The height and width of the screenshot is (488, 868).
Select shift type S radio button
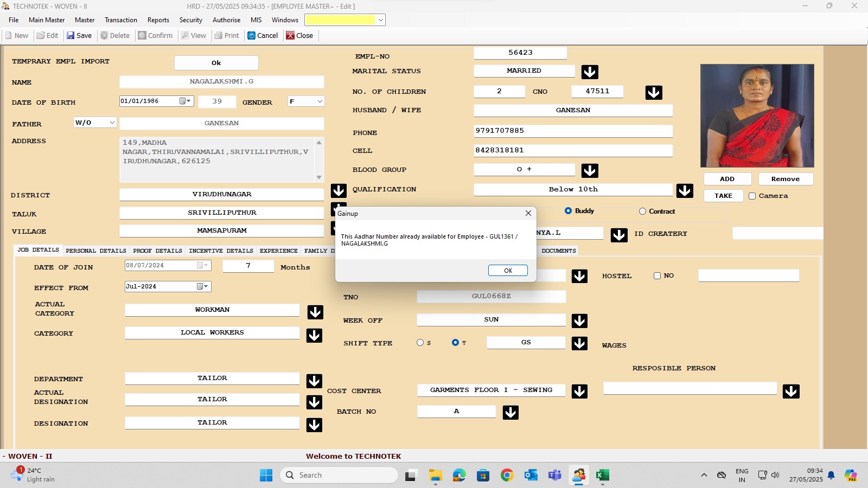pyautogui.click(x=420, y=343)
